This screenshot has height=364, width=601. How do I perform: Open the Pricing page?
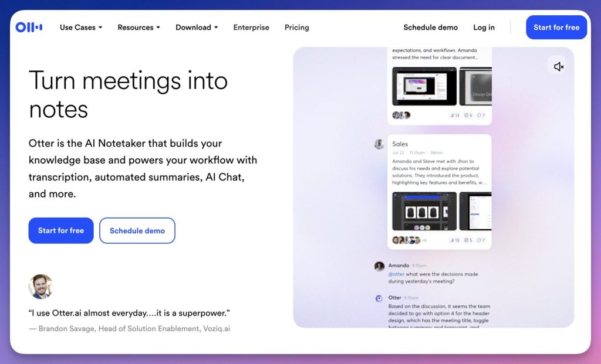pos(296,28)
